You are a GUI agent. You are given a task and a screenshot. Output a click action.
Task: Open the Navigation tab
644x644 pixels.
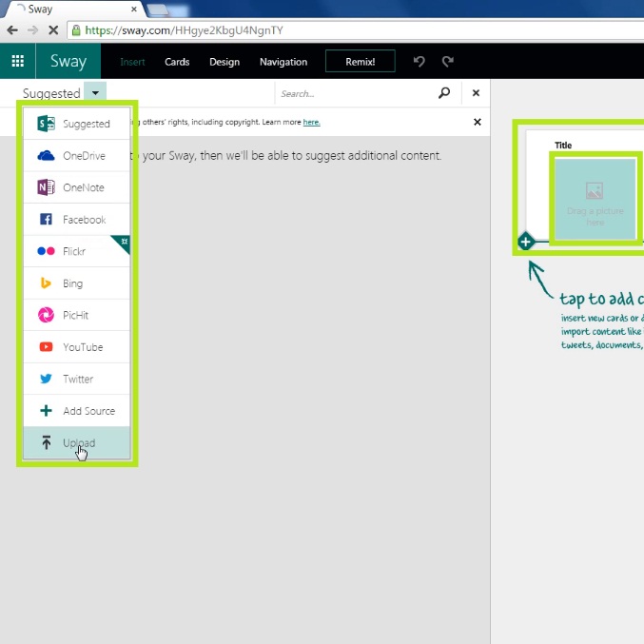click(283, 62)
